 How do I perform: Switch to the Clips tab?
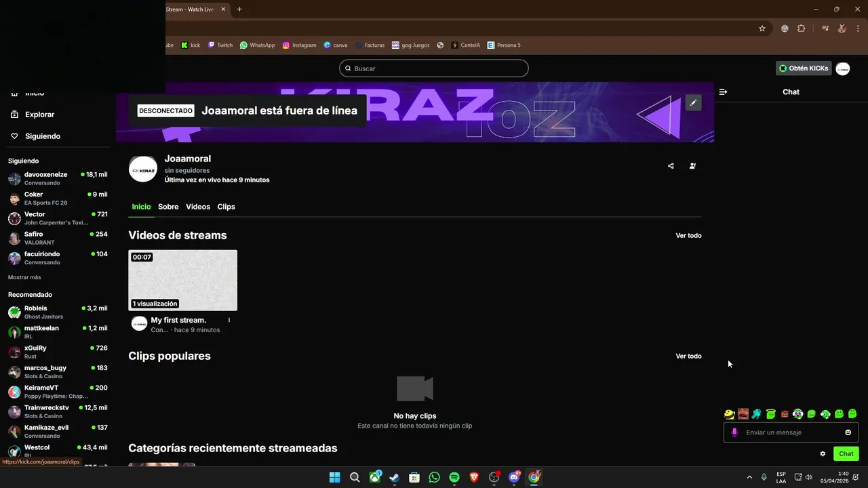point(226,207)
